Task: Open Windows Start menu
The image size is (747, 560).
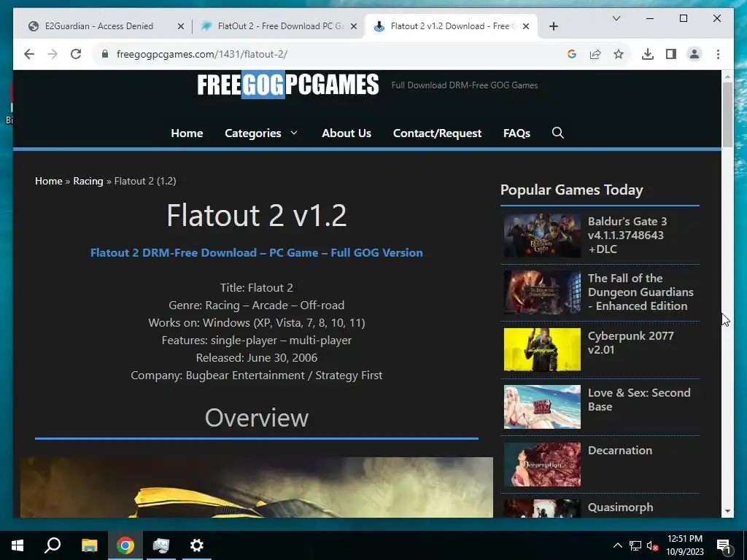Action: (18, 545)
